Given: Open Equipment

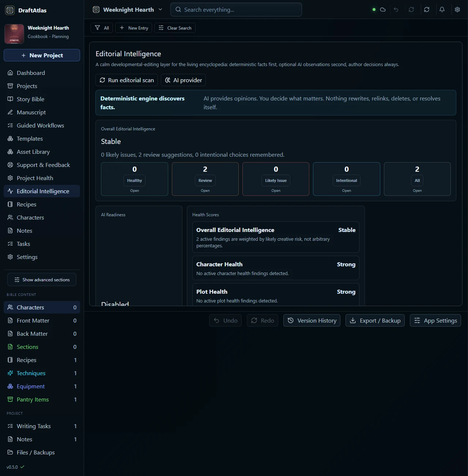Looking at the screenshot, I should (42, 386).
